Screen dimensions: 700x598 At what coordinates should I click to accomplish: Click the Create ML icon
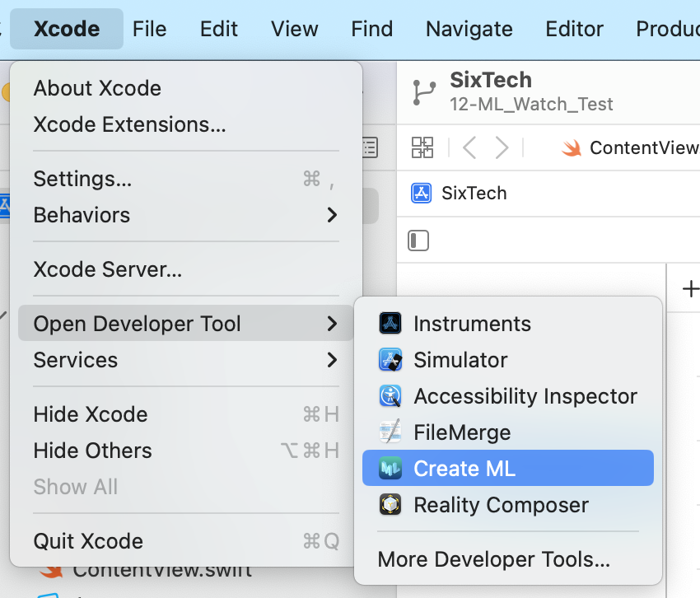[x=390, y=469]
